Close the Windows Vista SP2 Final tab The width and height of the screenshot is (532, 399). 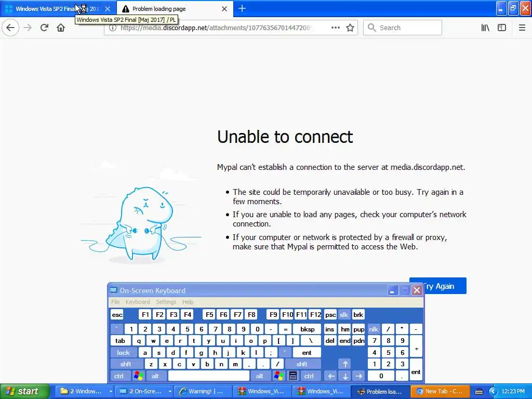coord(108,9)
